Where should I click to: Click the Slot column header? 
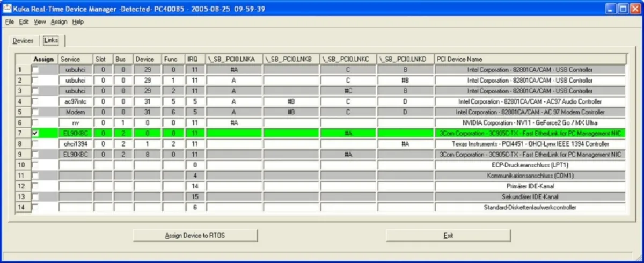[x=104, y=59]
